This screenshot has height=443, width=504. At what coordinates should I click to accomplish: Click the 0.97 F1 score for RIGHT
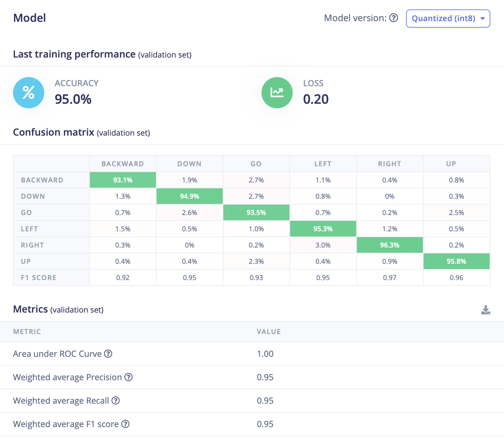pos(390,277)
